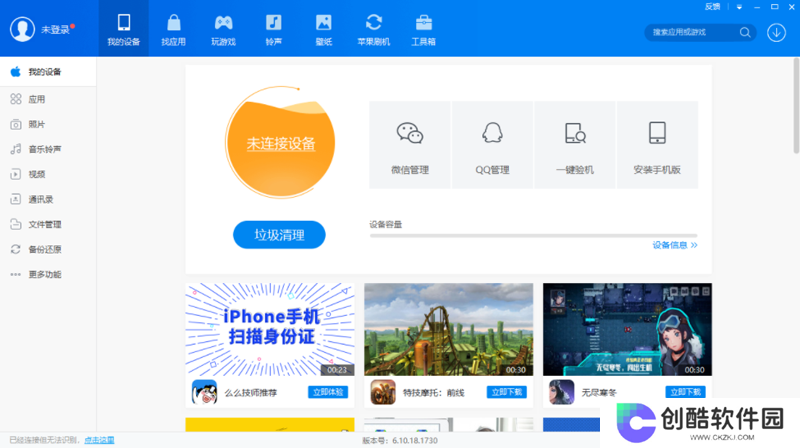Viewport: 800px width, 448px height.
Task: Click 立即下载 beside 无尽寒冬
Action: (685, 392)
